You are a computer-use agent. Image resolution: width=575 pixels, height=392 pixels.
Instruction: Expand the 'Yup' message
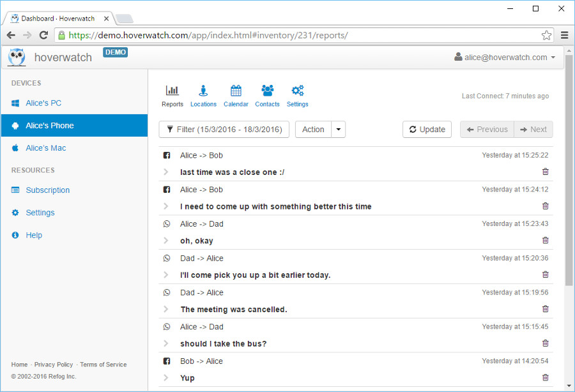165,378
